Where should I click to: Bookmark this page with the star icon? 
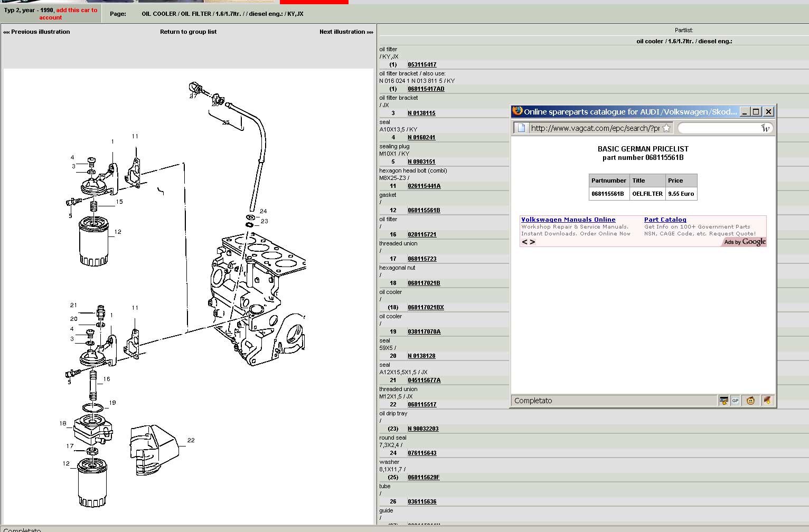click(x=666, y=128)
